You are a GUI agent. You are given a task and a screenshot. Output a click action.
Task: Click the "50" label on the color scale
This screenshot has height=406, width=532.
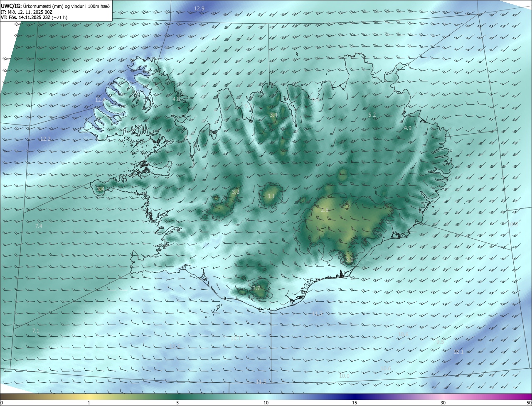[529, 403]
